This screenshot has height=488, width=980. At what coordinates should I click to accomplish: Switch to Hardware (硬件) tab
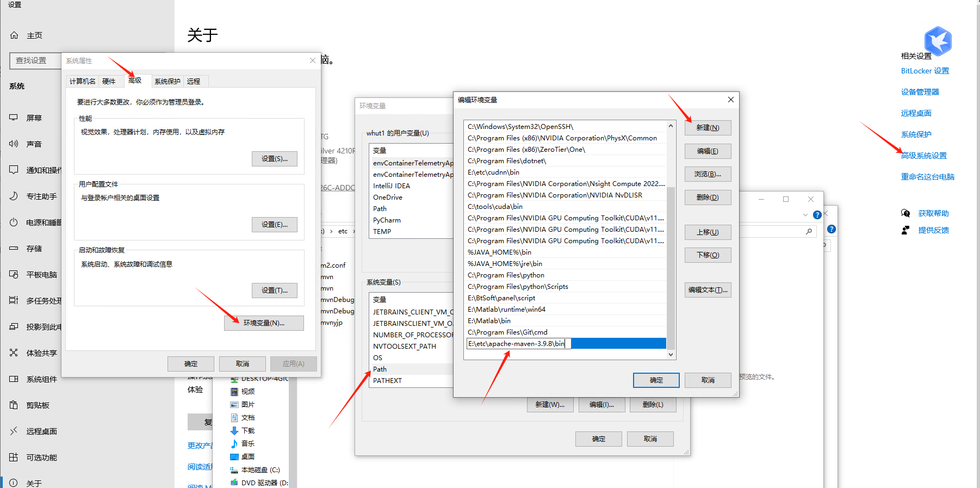pos(109,81)
